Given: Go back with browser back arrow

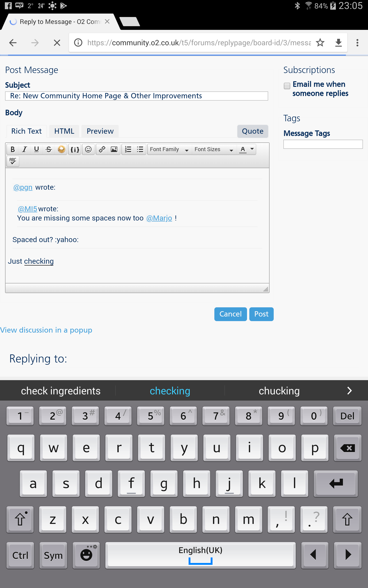Looking at the screenshot, I should pos(13,43).
